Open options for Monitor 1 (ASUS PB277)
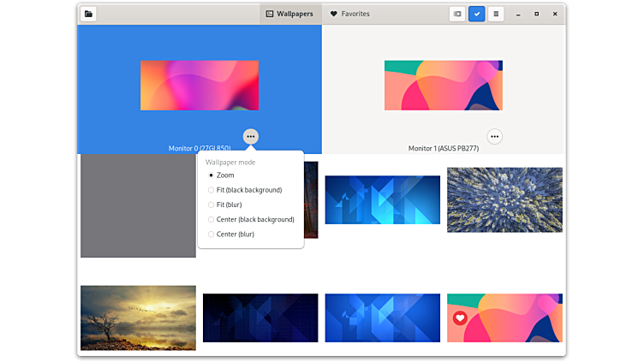This screenshot has width=644, height=362. pos(494,137)
